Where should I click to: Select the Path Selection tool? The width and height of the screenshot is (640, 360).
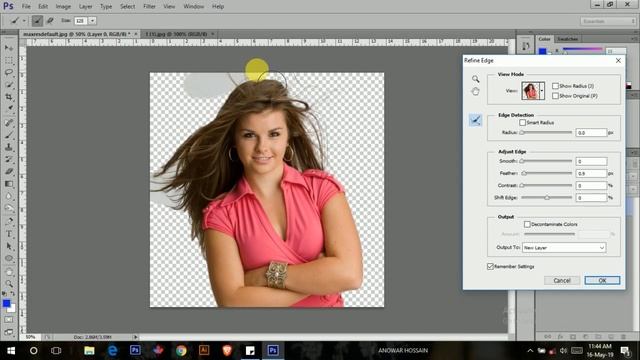[9, 247]
